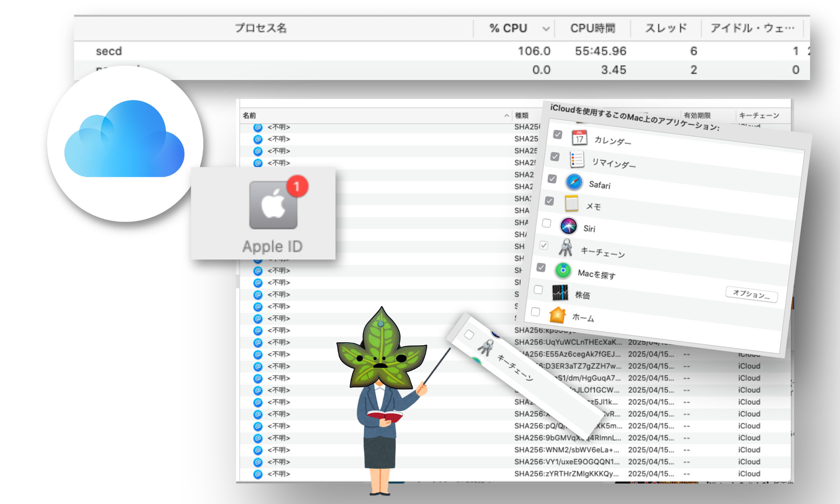The height and width of the screenshot is (504, 840).
Task: Click the Safari compass icon
Action: click(x=574, y=182)
